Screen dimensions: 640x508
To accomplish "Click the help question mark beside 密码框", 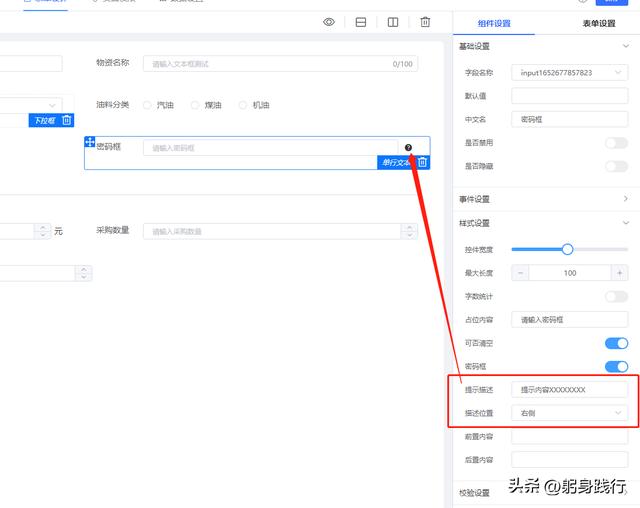I will point(408,147).
